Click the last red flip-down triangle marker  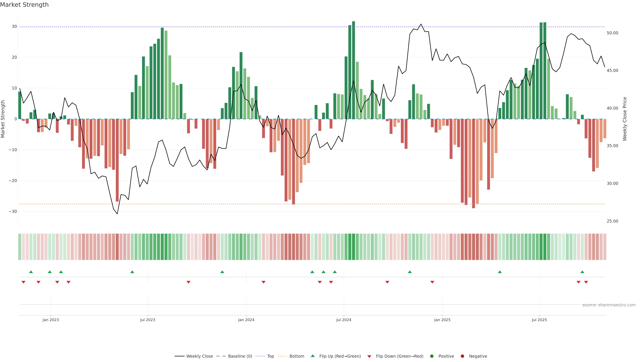[586, 282]
